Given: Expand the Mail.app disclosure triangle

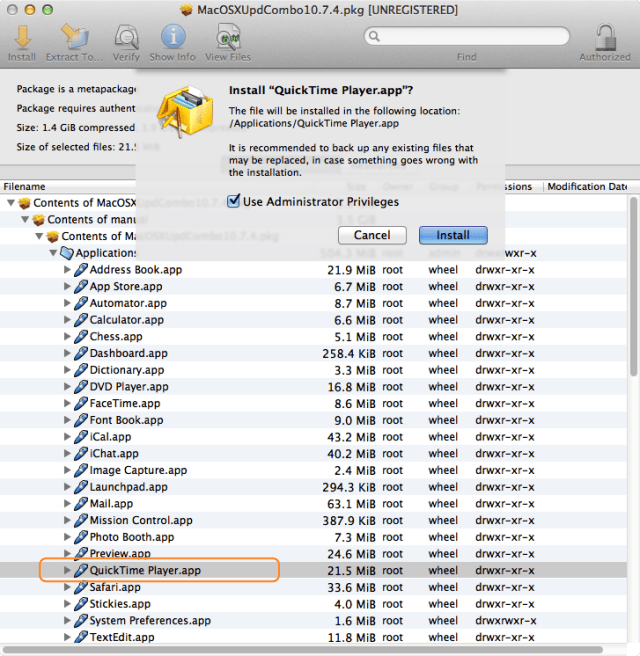Looking at the screenshot, I should tap(68, 504).
